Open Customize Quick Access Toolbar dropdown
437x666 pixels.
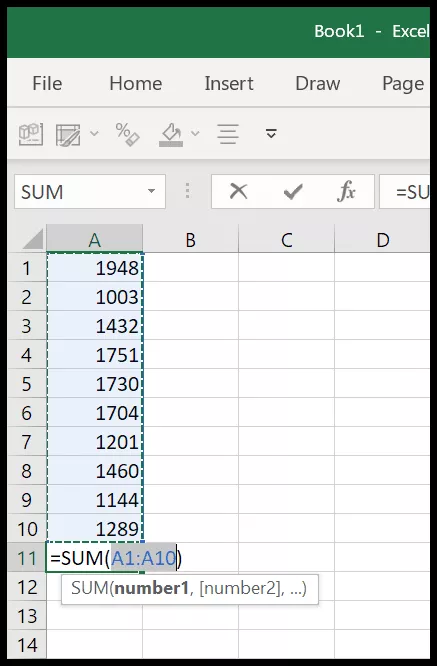(x=271, y=134)
